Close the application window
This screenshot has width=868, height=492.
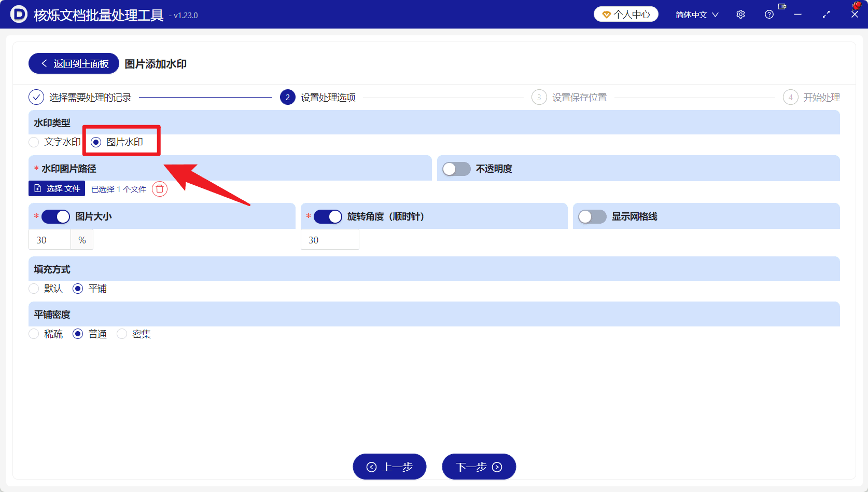point(855,15)
